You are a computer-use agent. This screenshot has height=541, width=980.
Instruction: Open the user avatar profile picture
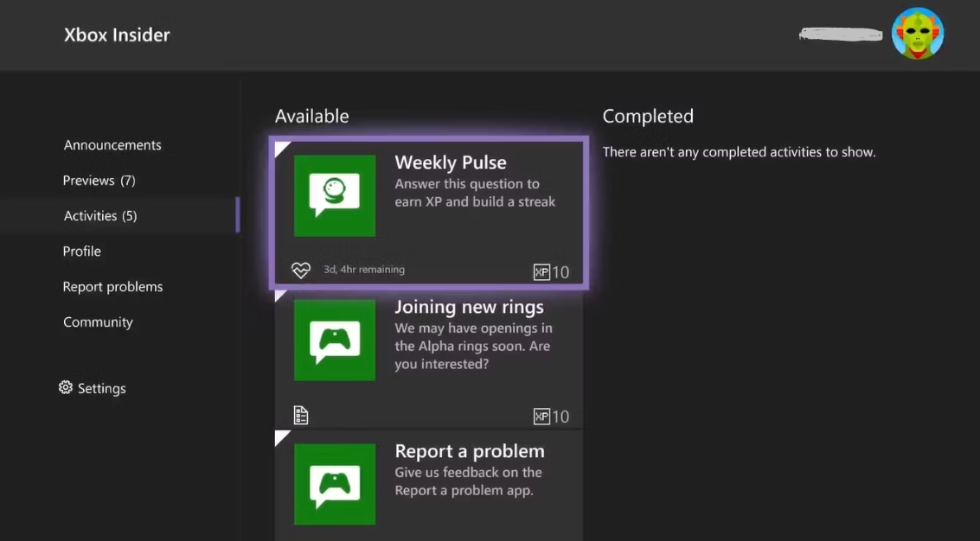click(918, 34)
